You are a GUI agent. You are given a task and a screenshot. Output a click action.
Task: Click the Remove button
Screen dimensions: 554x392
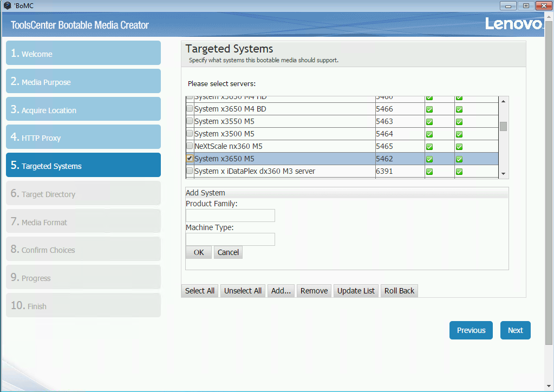[x=314, y=291]
